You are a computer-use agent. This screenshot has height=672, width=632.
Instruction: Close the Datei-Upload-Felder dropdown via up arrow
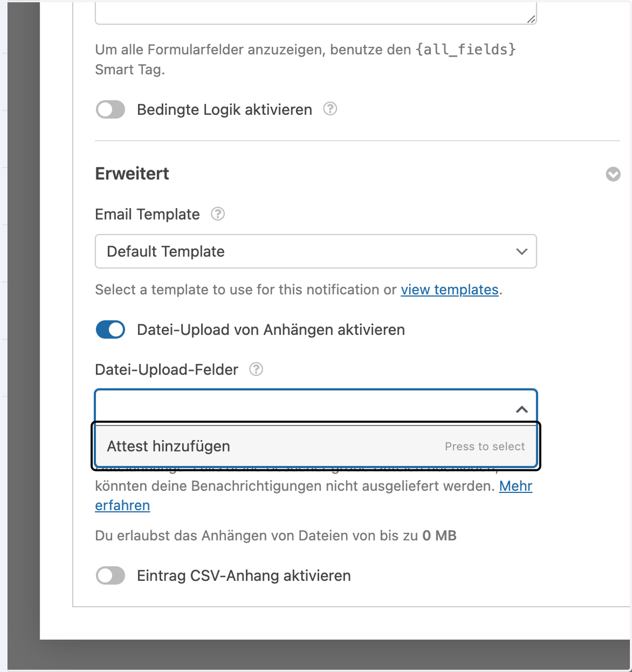(521, 409)
